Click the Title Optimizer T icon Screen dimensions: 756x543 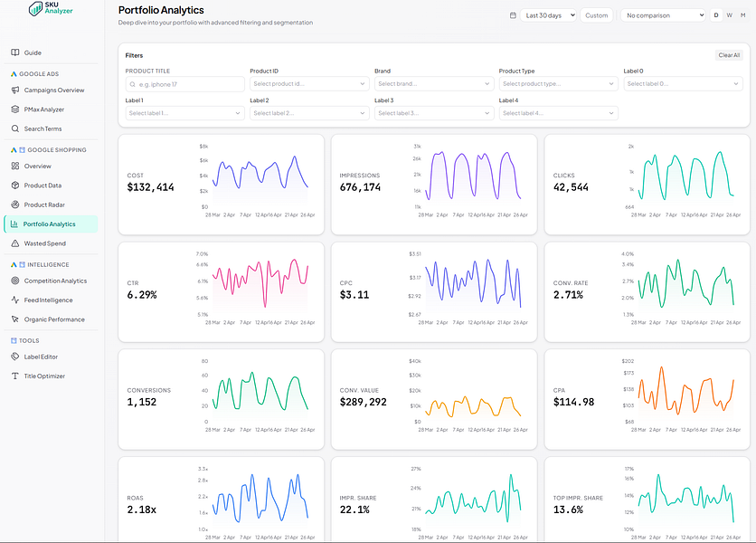(x=15, y=376)
